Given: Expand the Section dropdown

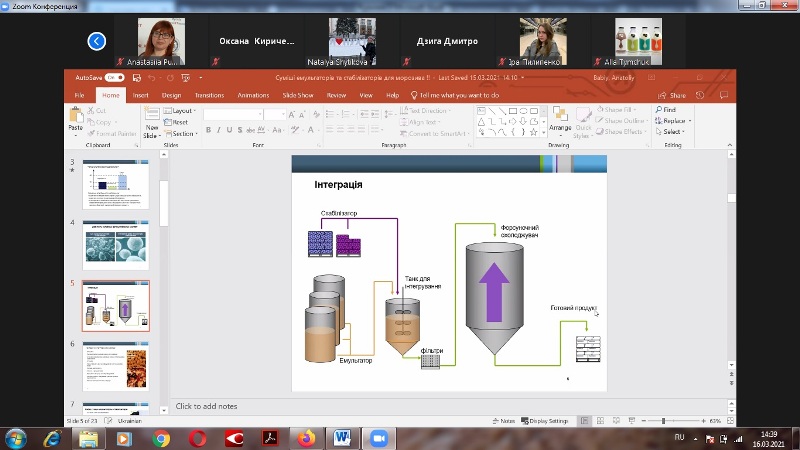Looking at the screenshot, I should pos(183,133).
